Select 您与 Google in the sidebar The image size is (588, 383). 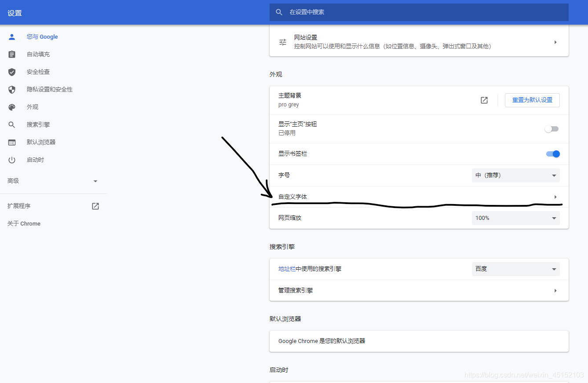point(42,37)
